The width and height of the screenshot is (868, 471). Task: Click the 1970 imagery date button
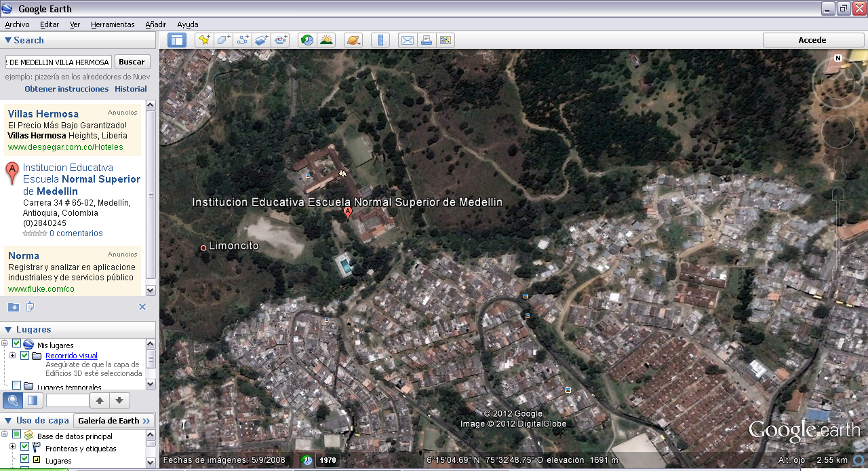[x=328, y=460]
